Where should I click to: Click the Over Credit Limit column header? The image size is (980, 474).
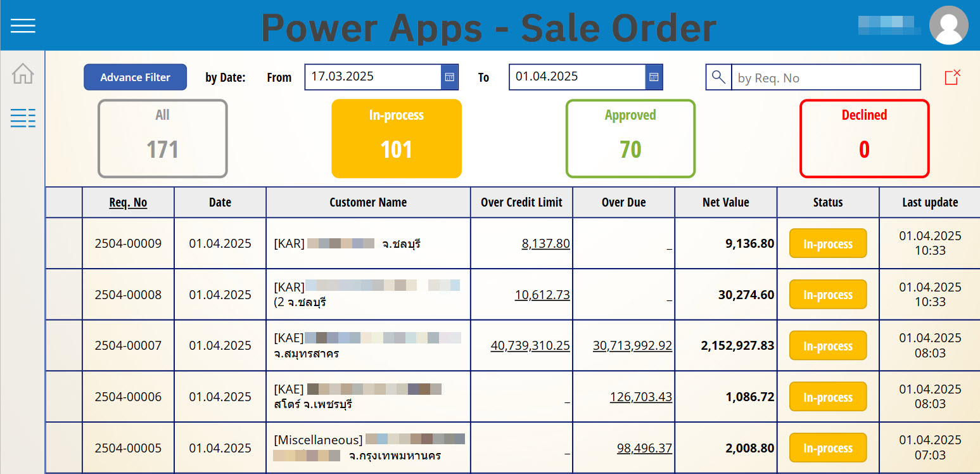coord(521,203)
